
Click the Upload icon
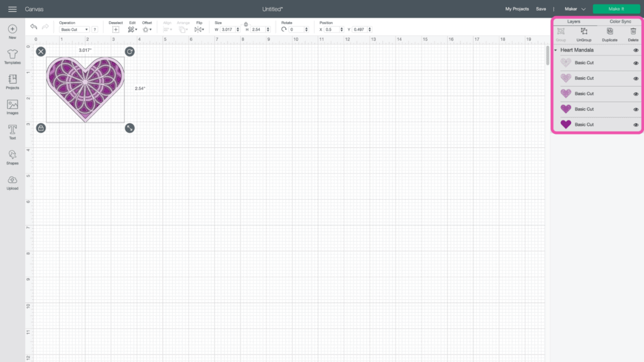[13, 180]
